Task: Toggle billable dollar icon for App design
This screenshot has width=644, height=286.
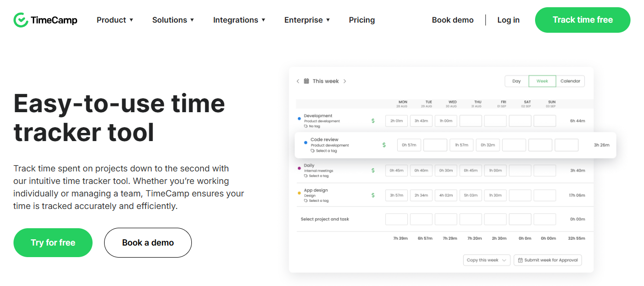Action: 373,195
